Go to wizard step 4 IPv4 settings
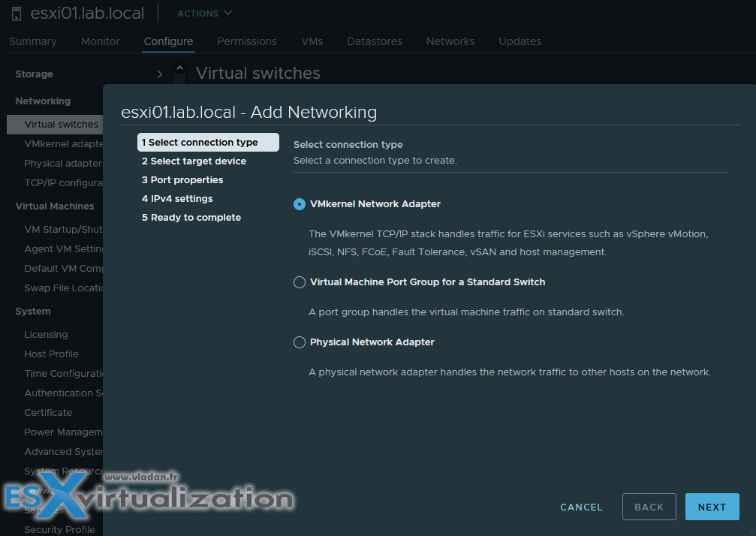This screenshot has height=536, width=756. [177, 199]
